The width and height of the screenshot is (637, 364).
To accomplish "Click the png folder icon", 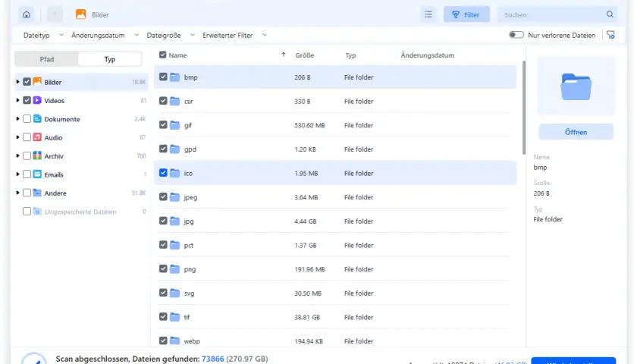I will 174,268.
